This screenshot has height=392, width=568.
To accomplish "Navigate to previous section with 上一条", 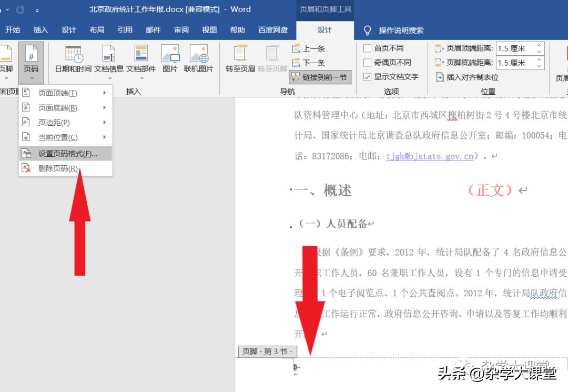I will point(310,48).
